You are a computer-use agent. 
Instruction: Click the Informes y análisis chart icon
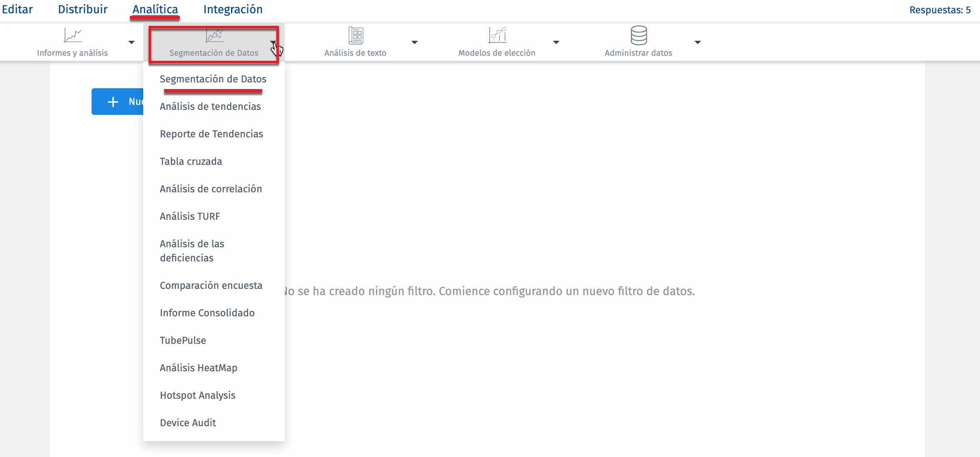pos(73,36)
